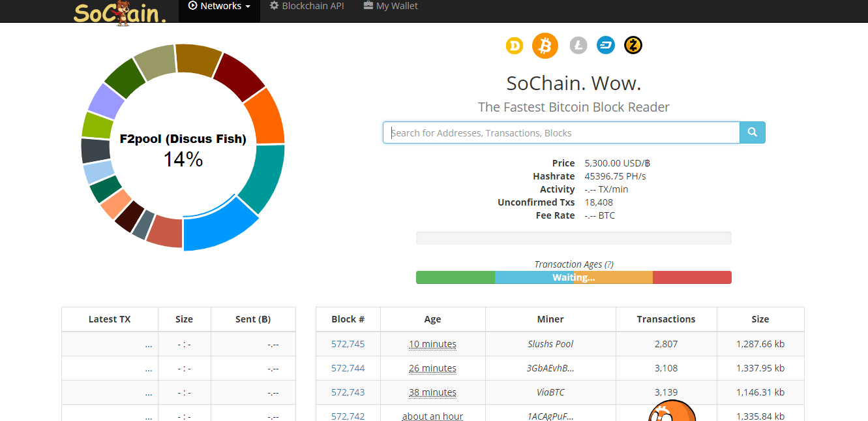Click the orange section of Transaction Ages bar
This screenshot has height=421, width=868.
(613, 277)
